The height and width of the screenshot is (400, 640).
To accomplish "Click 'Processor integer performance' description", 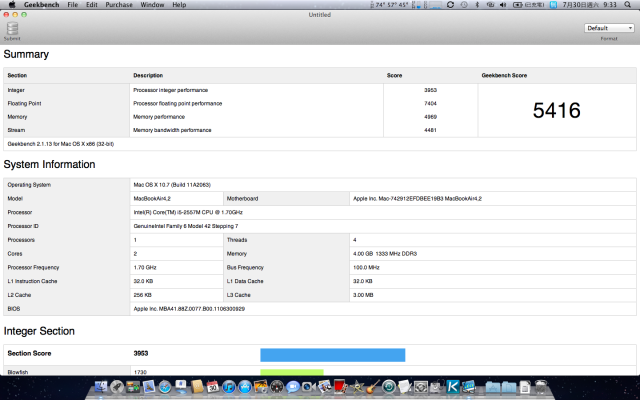I will click(x=170, y=90).
